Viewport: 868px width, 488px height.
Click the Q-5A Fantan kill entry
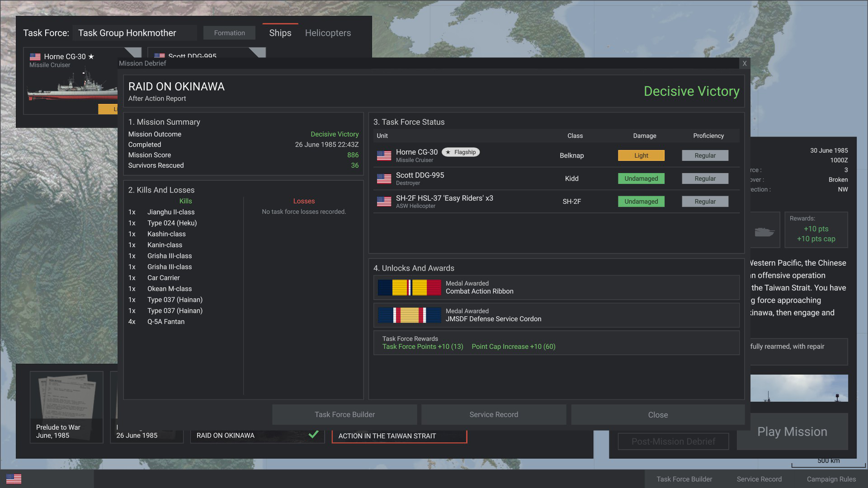click(x=166, y=322)
